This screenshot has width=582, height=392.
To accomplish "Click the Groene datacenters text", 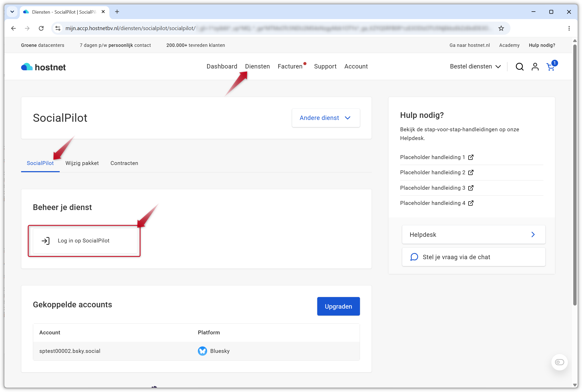I will [x=43, y=45].
